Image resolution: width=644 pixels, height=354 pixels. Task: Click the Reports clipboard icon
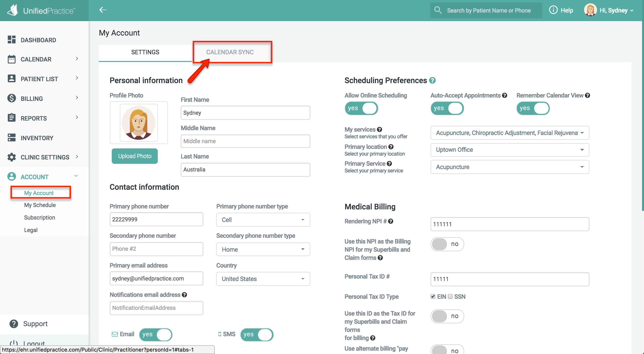coord(12,118)
